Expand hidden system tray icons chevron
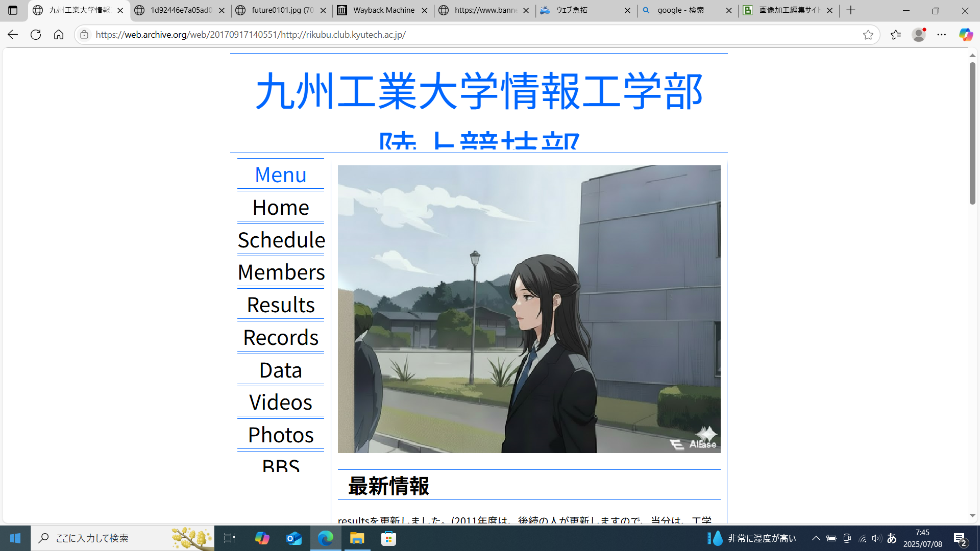Viewport: 980px width, 551px height. [816, 538]
